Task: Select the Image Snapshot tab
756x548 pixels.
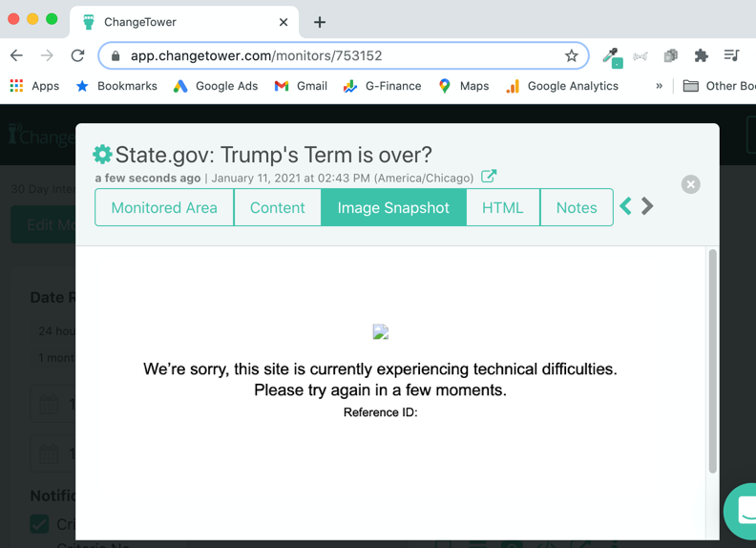Action: [393, 207]
